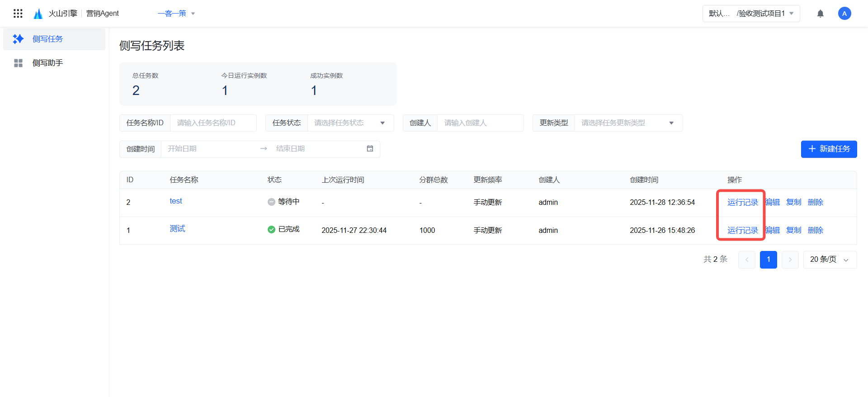
Task: Open the 任务状态 status dropdown
Action: tap(350, 123)
